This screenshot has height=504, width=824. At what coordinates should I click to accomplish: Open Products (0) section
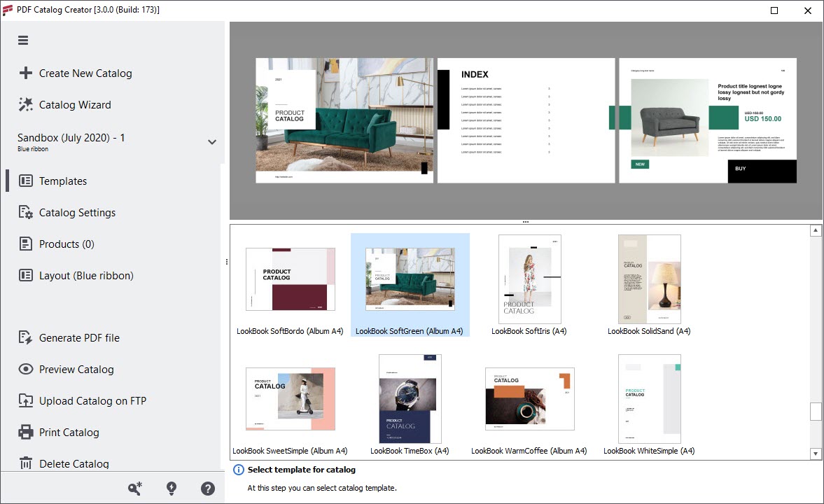(67, 244)
